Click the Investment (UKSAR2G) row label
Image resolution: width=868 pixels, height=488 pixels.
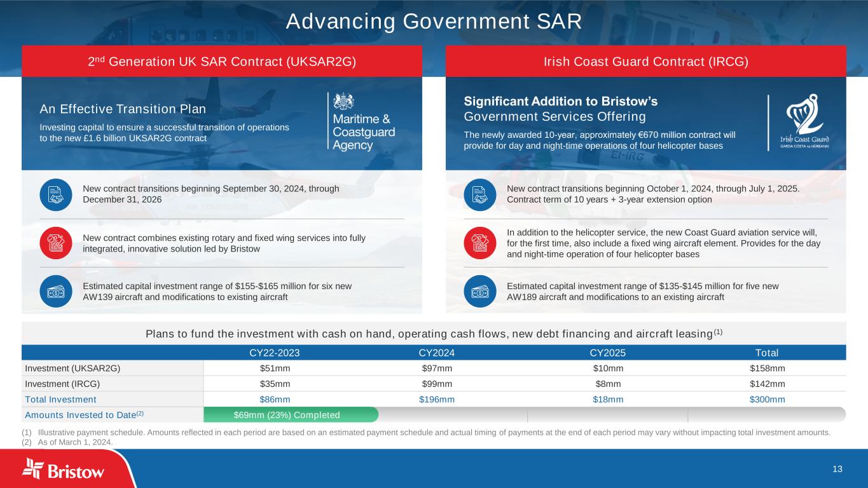pyautogui.click(x=72, y=368)
